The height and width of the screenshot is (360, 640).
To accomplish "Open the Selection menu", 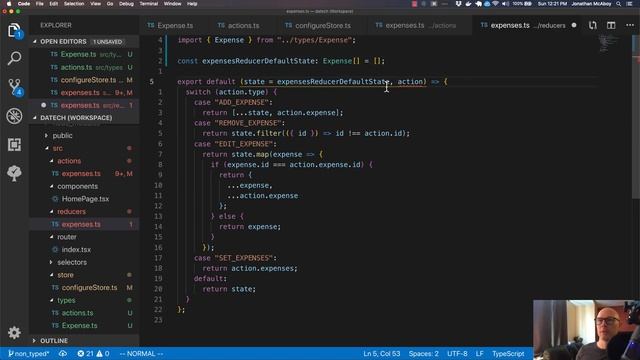I will [x=74, y=4].
